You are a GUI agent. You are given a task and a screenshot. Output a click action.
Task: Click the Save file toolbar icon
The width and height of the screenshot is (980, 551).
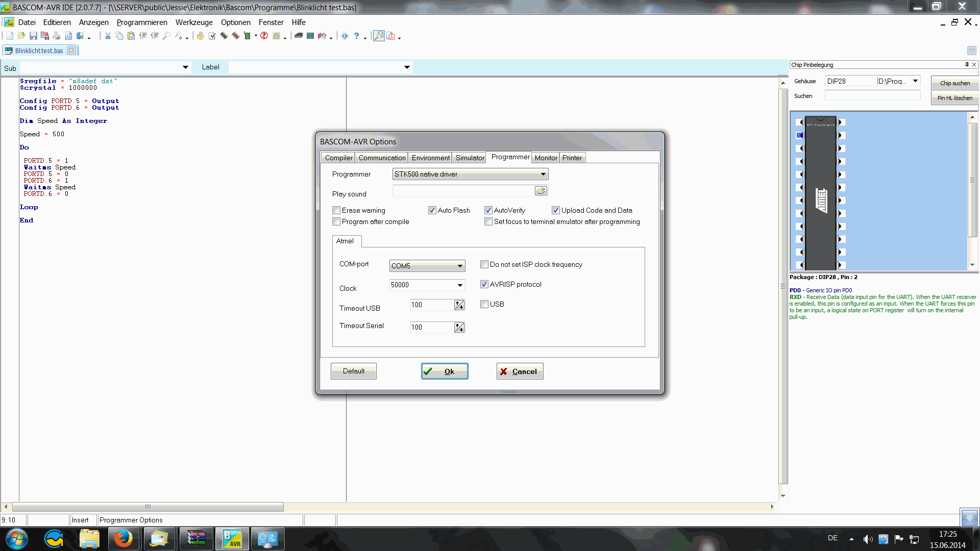(x=33, y=36)
